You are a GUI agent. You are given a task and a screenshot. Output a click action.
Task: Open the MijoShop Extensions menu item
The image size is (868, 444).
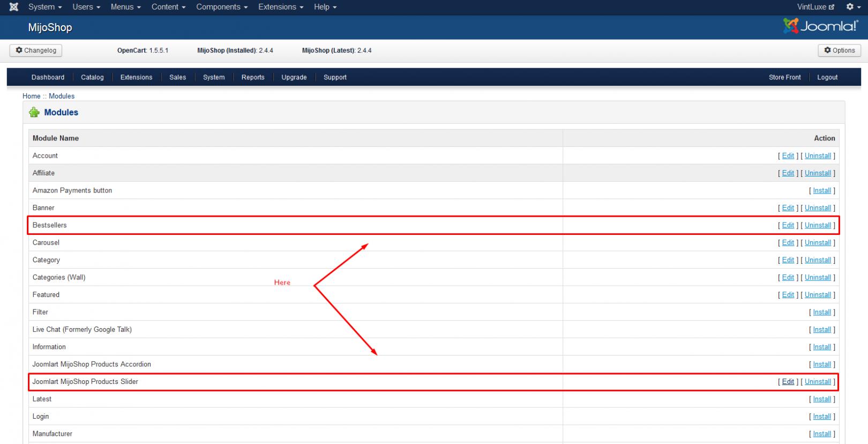[136, 77]
